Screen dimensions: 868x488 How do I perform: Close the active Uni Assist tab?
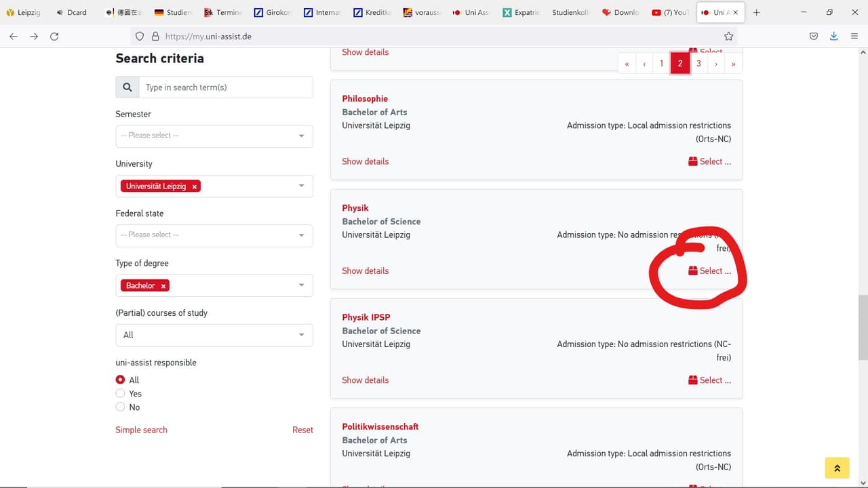tap(736, 12)
